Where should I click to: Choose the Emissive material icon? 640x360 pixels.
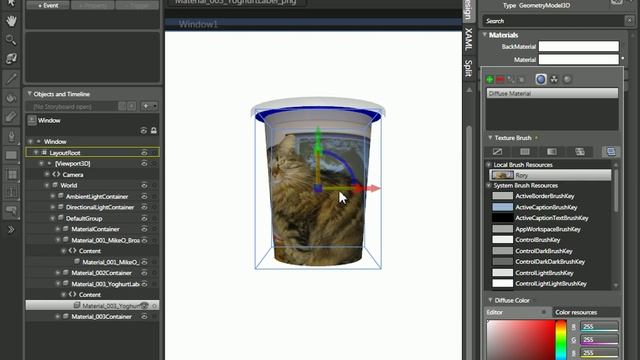pos(554,79)
